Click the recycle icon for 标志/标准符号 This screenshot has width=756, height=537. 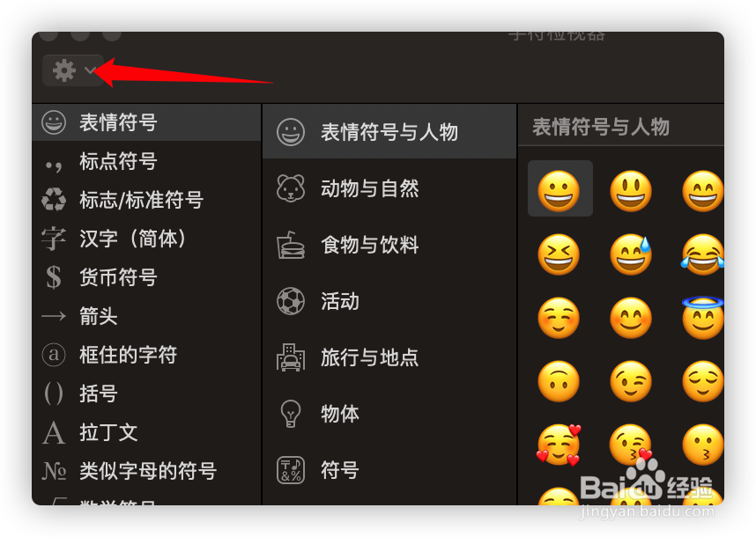pos(54,200)
